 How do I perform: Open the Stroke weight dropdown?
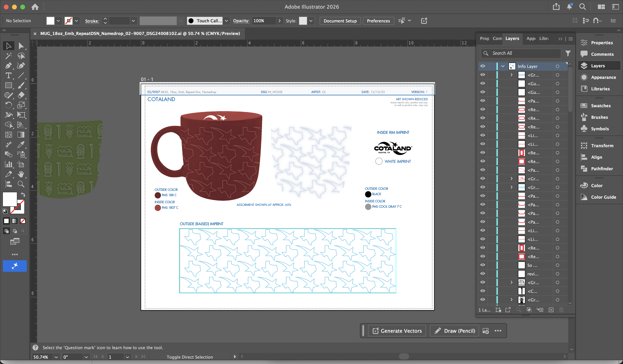coord(133,21)
